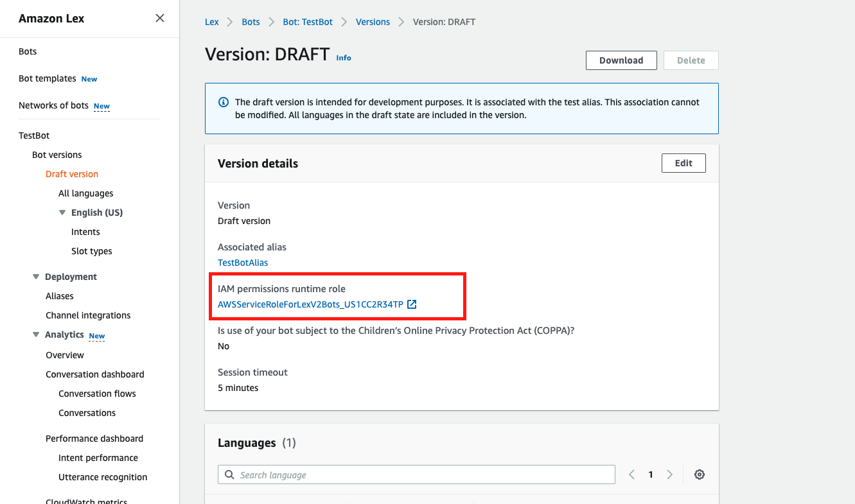Image resolution: width=855 pixels, height=504 pixels.
Task: Click the info circle icon in the draft banner
Action: pos(224,102)
